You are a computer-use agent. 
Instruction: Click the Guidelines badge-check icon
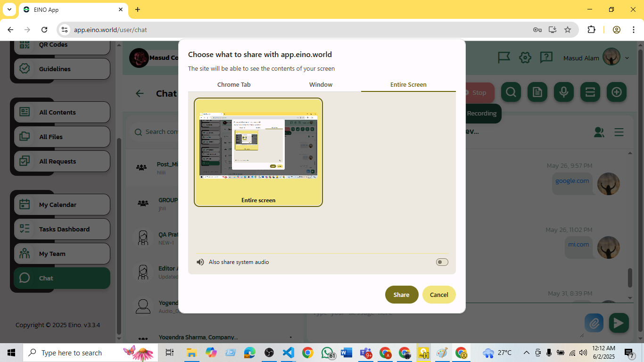(x=25, y=69)
